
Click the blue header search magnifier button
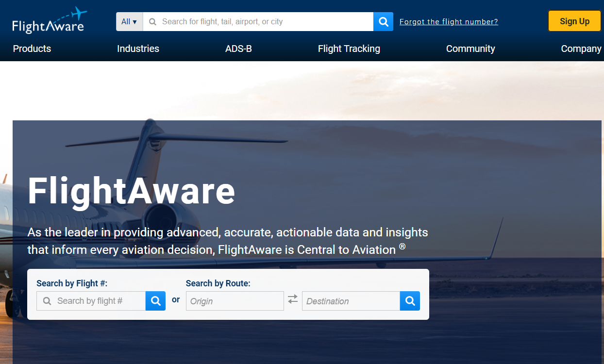click(383, 22)
